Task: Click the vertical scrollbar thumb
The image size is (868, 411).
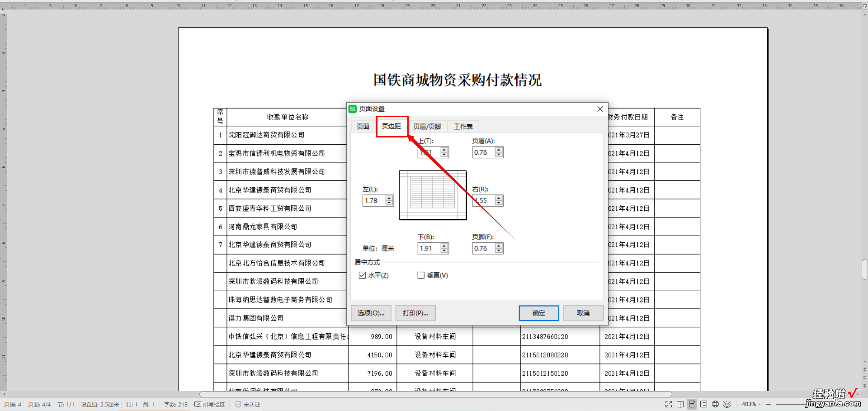Action: [x=864, y=269]
